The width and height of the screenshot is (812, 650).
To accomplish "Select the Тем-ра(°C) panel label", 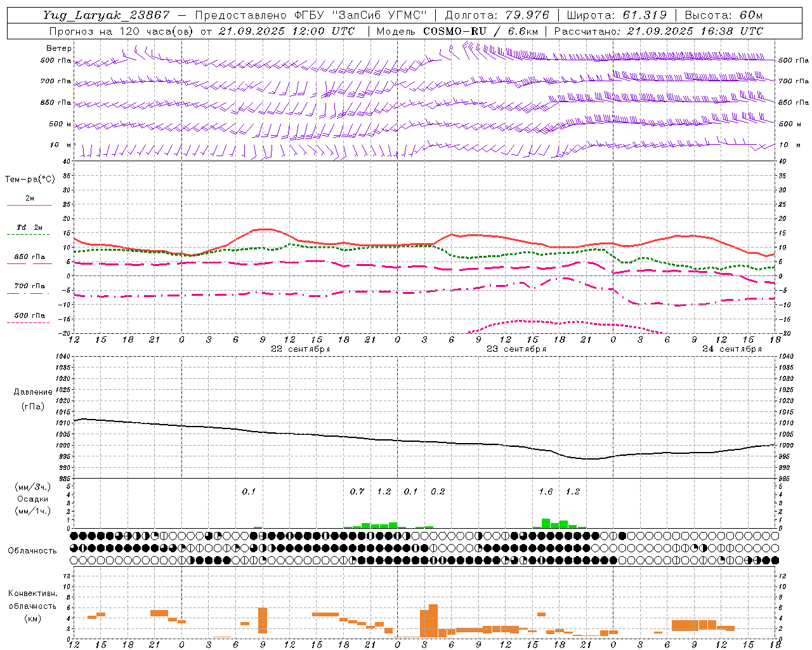I will click(x=30, y=180).
